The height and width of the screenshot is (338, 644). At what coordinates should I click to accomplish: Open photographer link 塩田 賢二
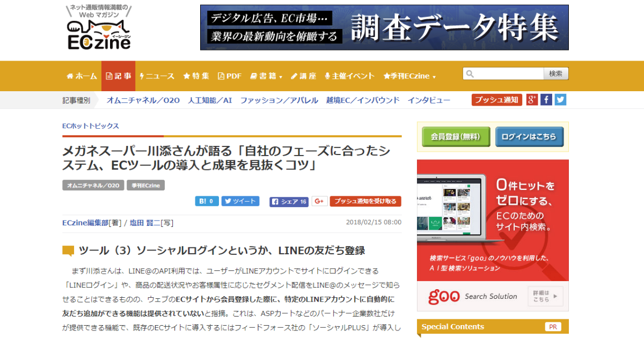pos(146,223)
